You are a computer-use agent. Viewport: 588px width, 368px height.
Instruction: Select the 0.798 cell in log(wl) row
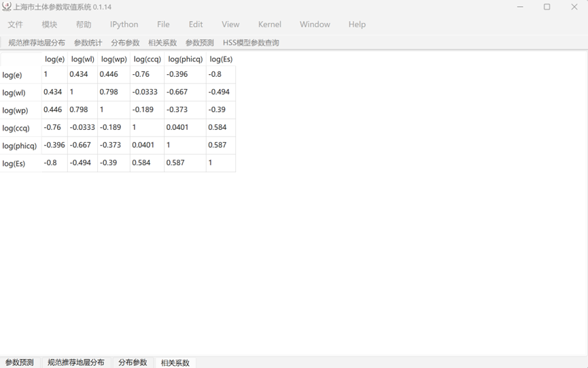108,92
